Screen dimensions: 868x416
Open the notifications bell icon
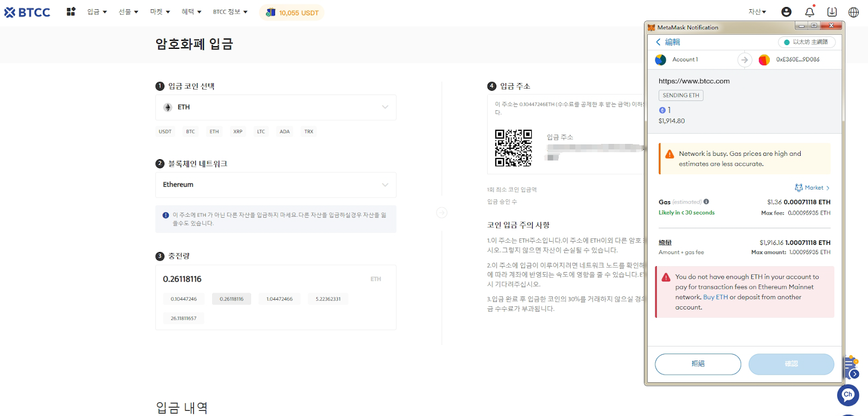[x=809, y=12]
